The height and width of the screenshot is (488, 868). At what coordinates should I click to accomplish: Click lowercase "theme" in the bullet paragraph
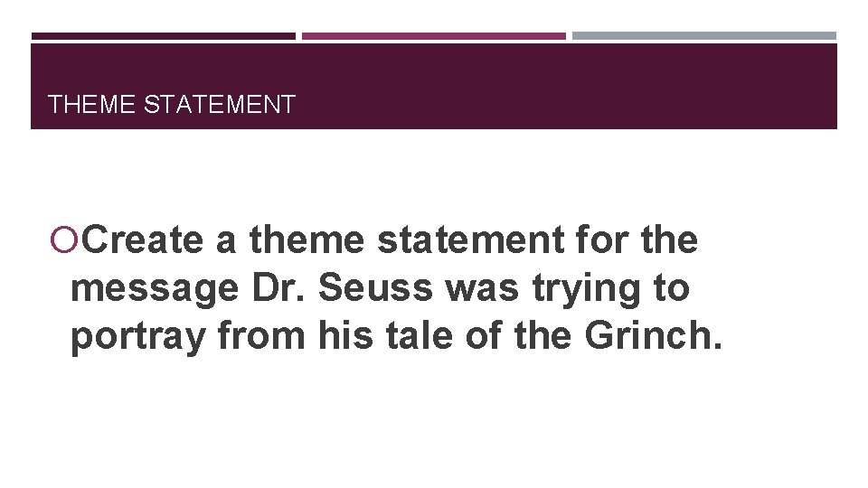click(307, 241)
